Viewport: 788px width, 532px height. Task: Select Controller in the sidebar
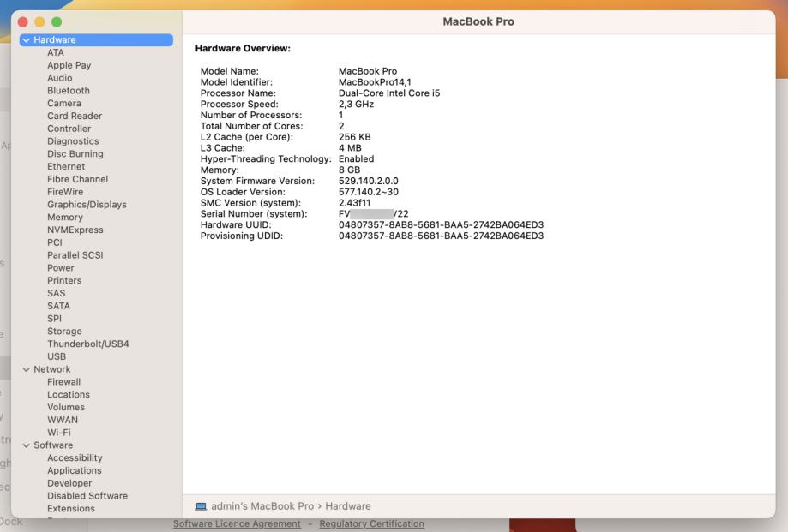(x=69, y=129)
